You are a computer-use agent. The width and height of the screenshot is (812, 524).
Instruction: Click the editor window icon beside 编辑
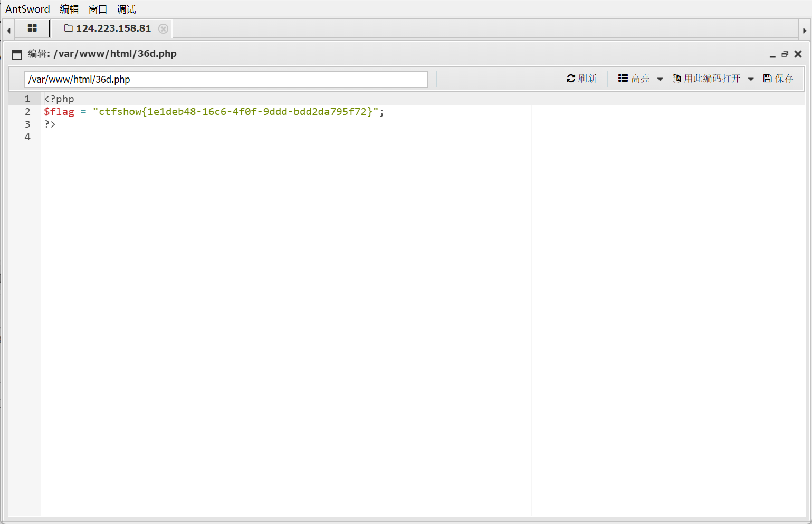pyautogui.click(x=17, y=54)
